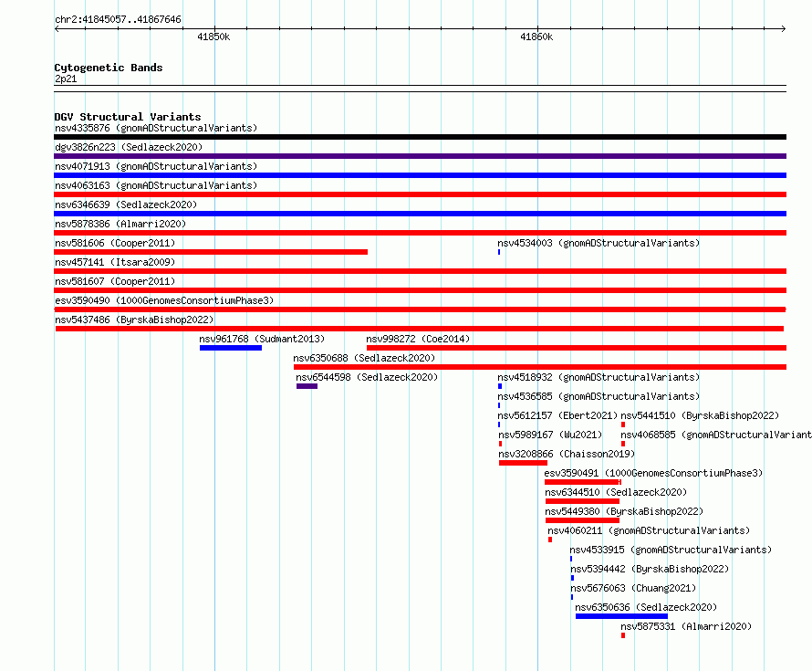The height and width of the screenshot is (671, 812).
Task: Click nsv5437486 ByrskaBishop2022 label
Action: coord(134,320)
